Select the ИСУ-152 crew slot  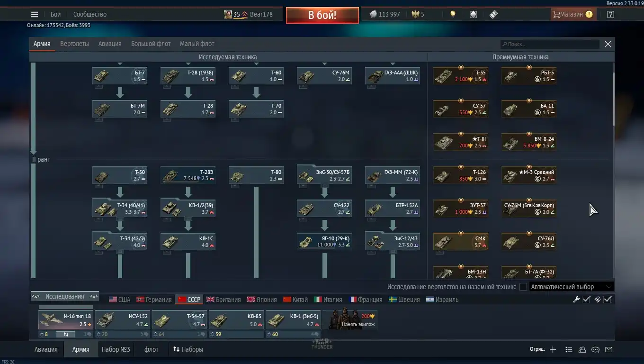(122, 320)
